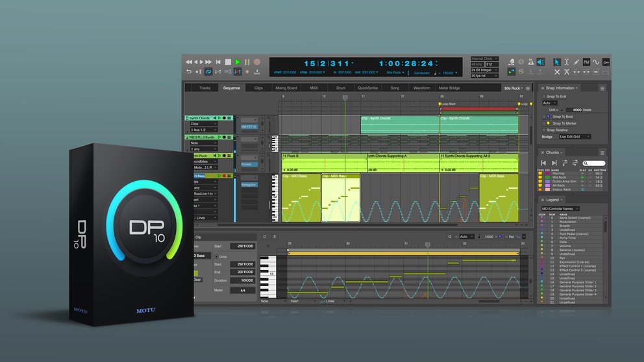Select the Scissors tool
The height and width of the screenshot is (362, 644).
567,72
